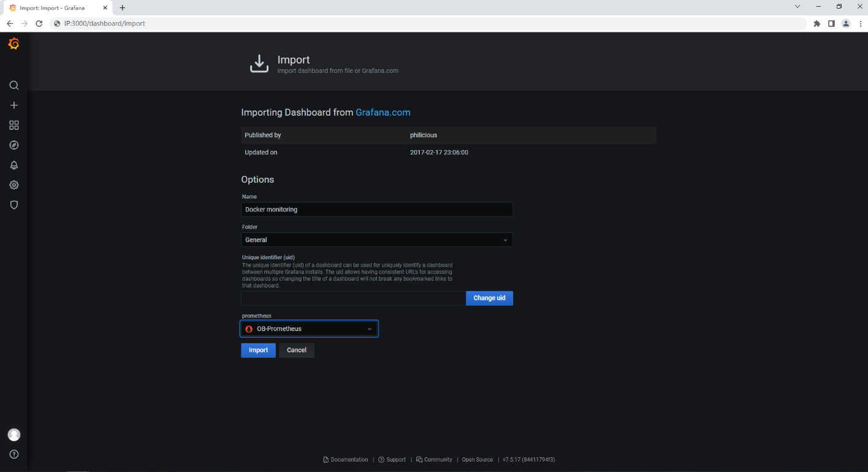868x472 pixels.
Task: Click the empty Unique identifier uid field
Action: 353,298
